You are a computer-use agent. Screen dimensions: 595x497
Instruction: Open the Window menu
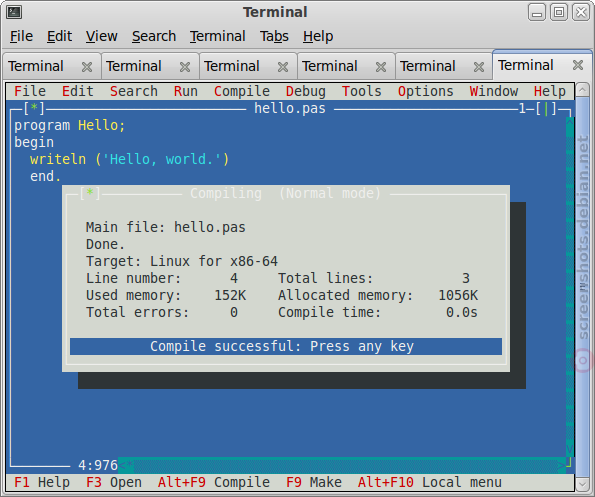[x=494, y=91]
